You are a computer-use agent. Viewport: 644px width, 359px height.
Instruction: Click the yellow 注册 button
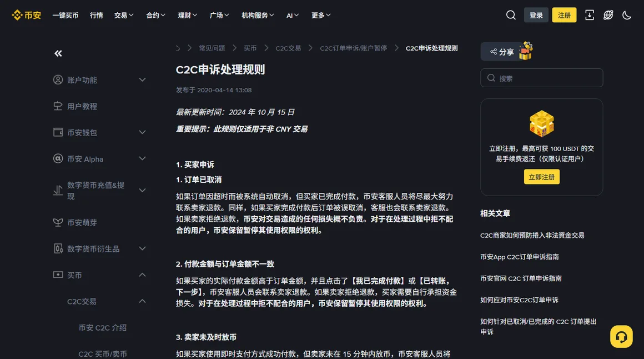tap(564, 15)
